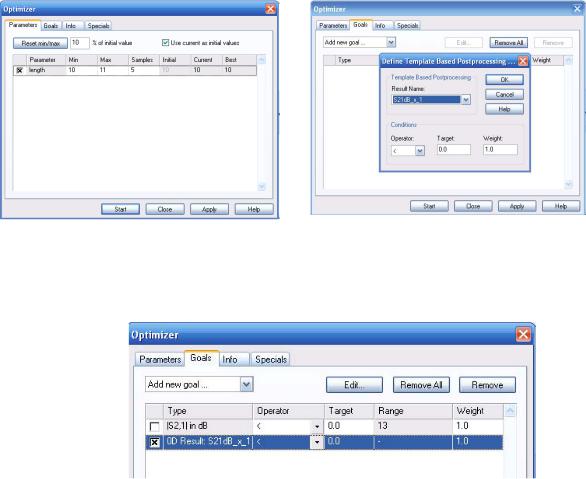586x479 pixels.
Task: Click the scroll-up arrow of the parameters table
Action: pos(262,60)
